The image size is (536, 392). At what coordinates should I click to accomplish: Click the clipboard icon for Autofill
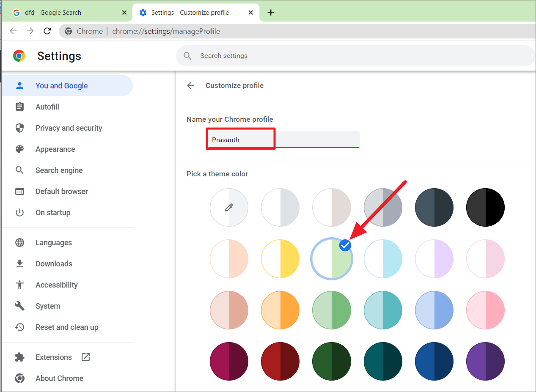point(19,107)
